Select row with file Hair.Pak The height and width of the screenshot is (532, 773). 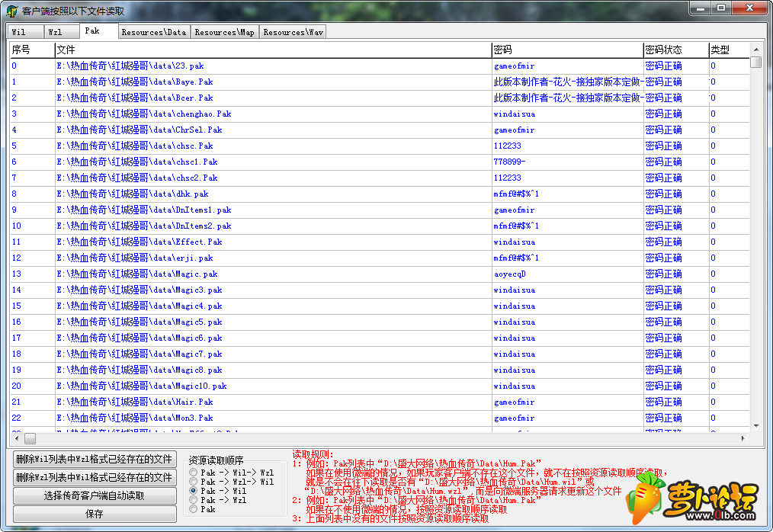(x=380, y=402)
